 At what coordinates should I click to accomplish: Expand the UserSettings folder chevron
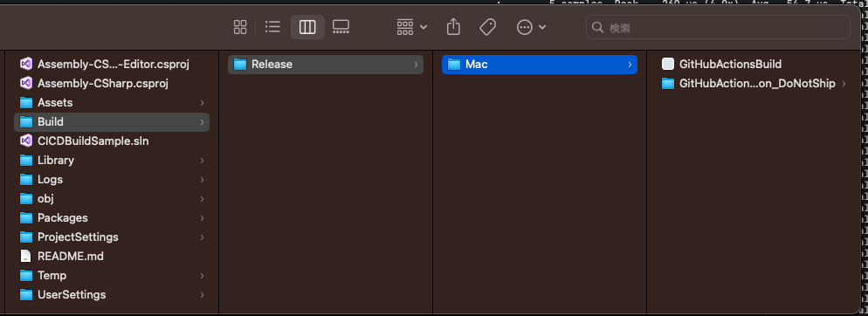pyautogui.click(x=202, y=294)
